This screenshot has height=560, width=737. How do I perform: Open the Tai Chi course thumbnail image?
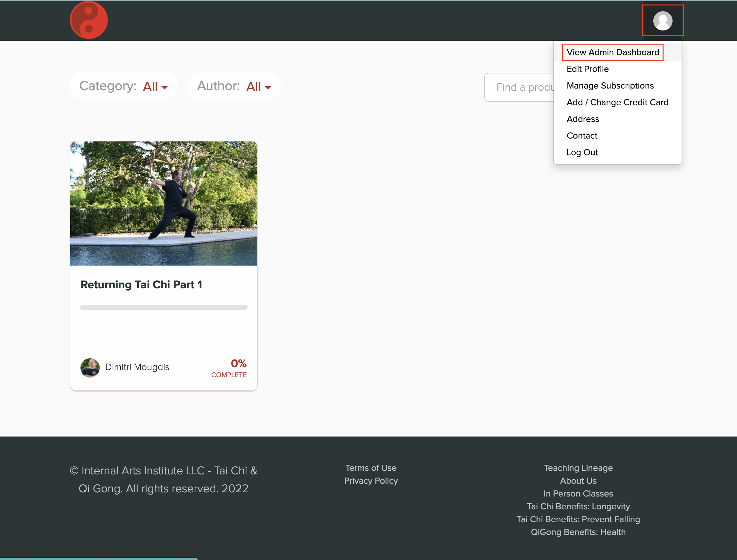164,203
